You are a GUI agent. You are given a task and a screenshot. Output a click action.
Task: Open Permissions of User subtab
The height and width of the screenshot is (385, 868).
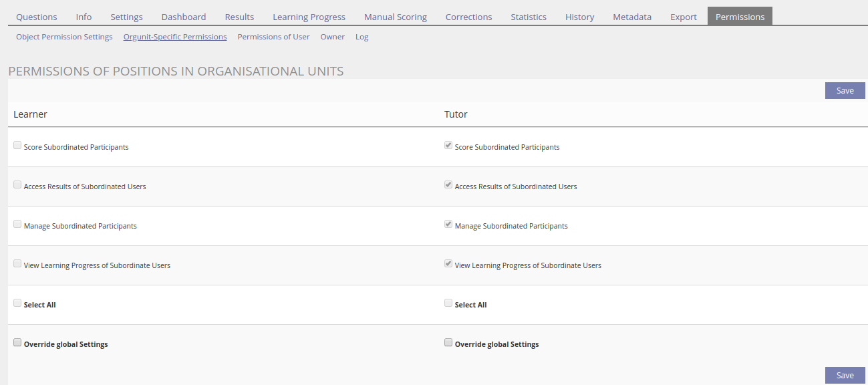pos(273,37)
